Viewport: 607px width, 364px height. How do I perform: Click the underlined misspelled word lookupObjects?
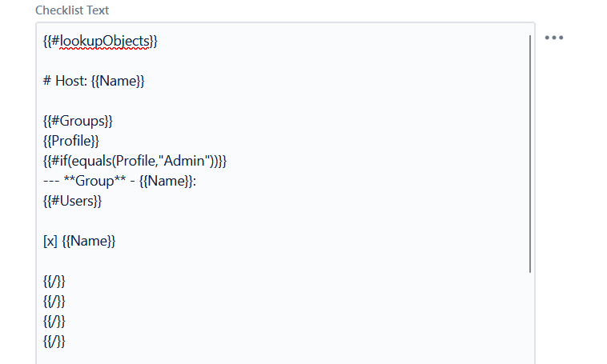click(105, 41)
